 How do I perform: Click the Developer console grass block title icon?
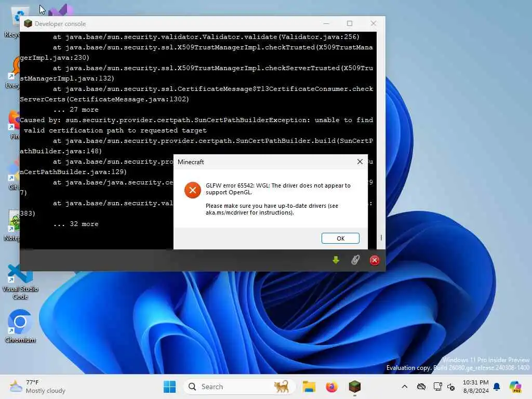(x=28, y=23)
